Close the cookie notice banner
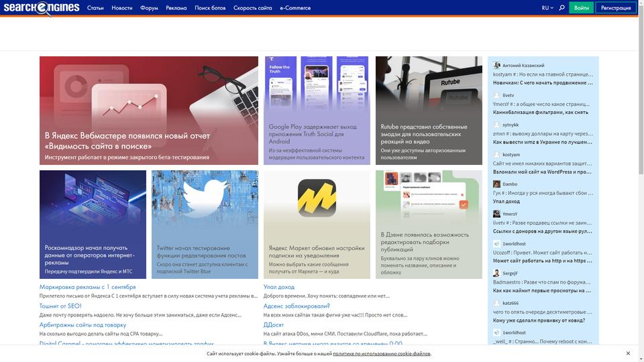Viewport: 644px width, 362px height. (x=628, y=353)
